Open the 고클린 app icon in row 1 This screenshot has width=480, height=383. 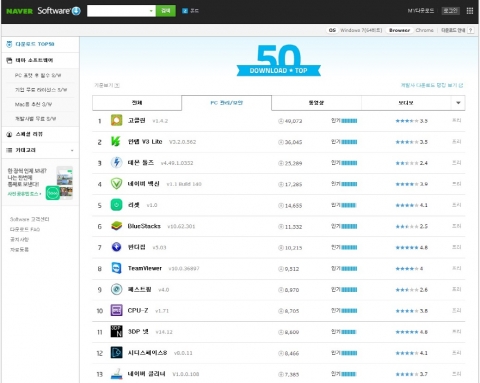pos(116,120)
